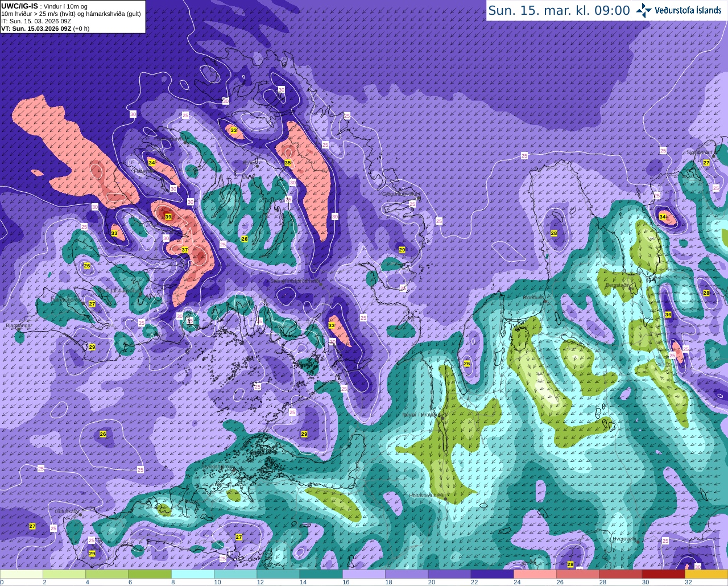728x586 pixels.
Task: Click the yellow gust maximum label 39
Action: coord(168,217)
